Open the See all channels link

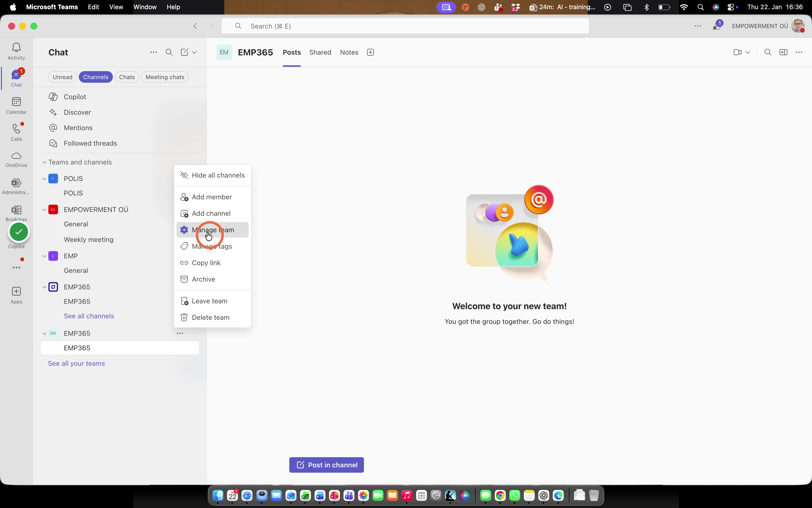point(89,316)
